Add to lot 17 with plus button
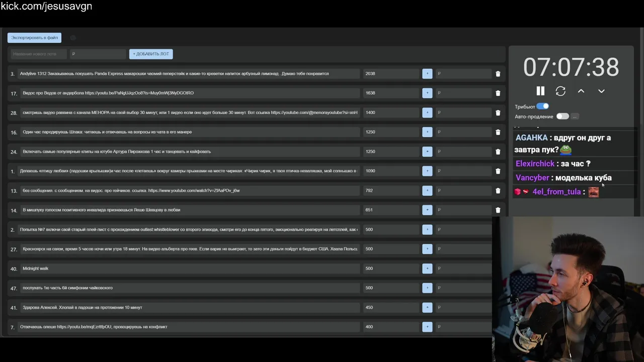 [427, 93]
